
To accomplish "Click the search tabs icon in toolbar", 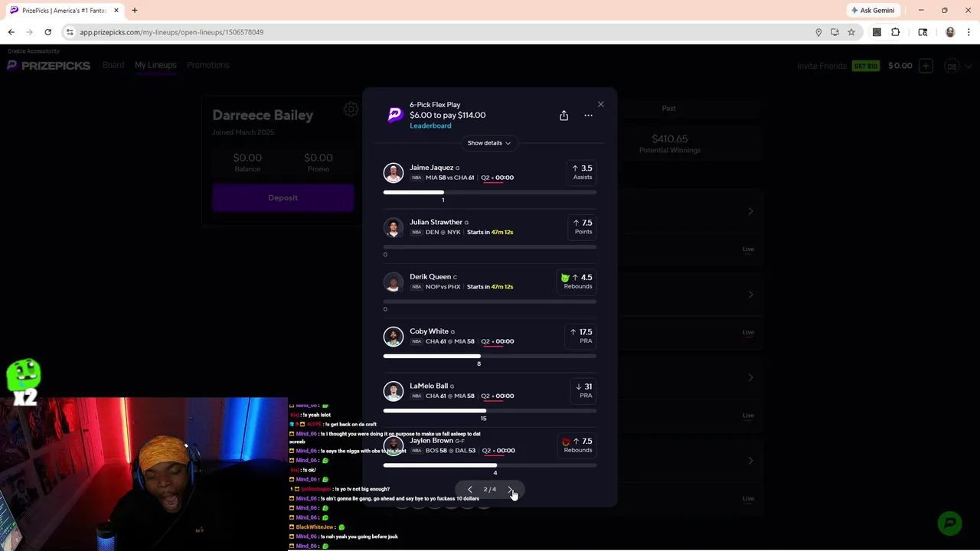I will 923,32.
